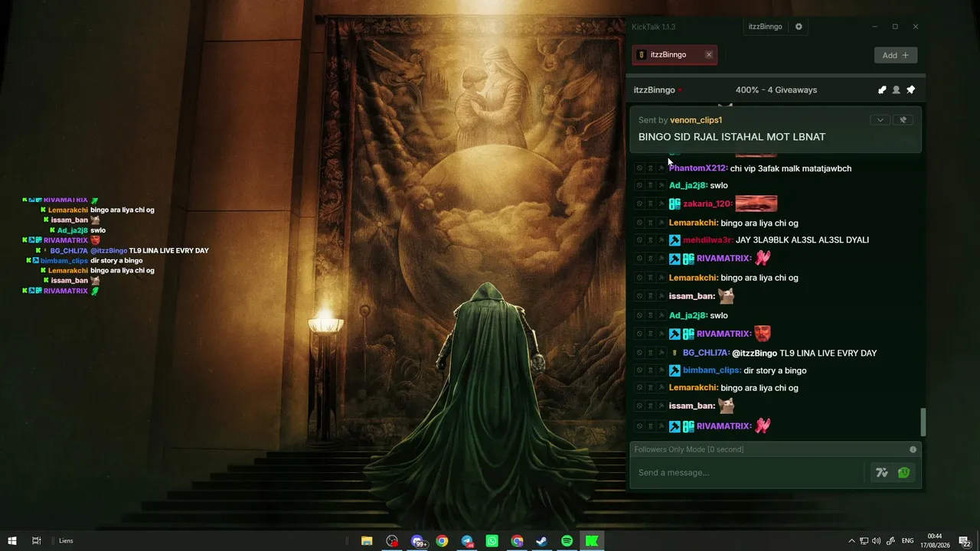Click third moderation icon on bimbam_clips' message
This screenshot has width=980, height=551.
[x=661, y=370]
